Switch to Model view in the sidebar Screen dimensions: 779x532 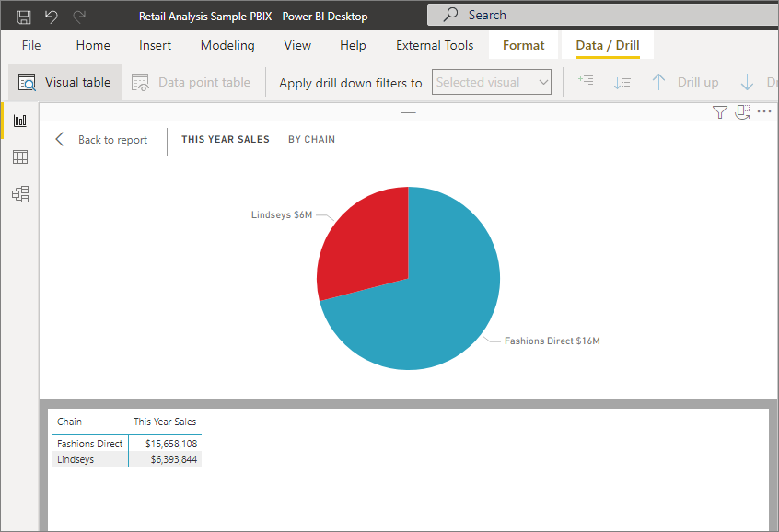tap(20, 194)
